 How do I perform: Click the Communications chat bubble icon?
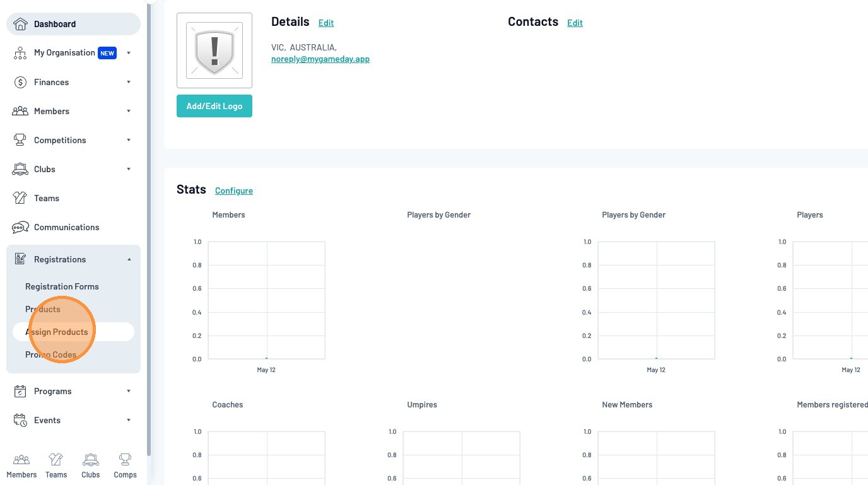20,227
